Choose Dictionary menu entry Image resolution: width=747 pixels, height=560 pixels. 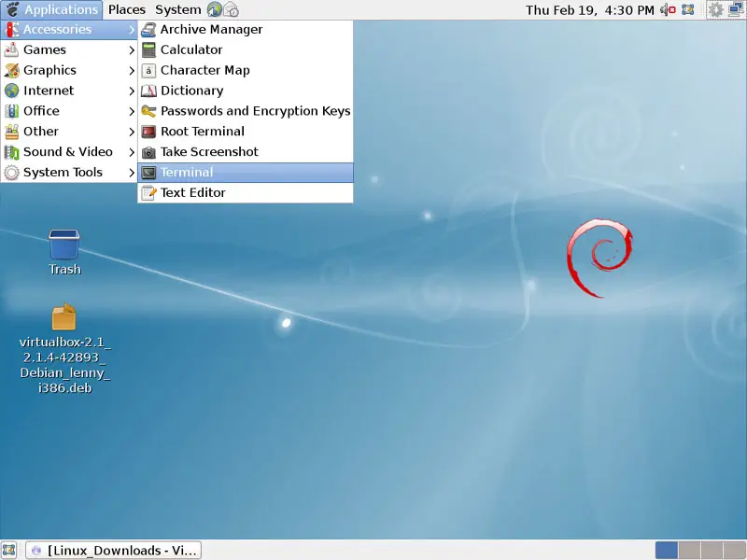coord(246,91)
